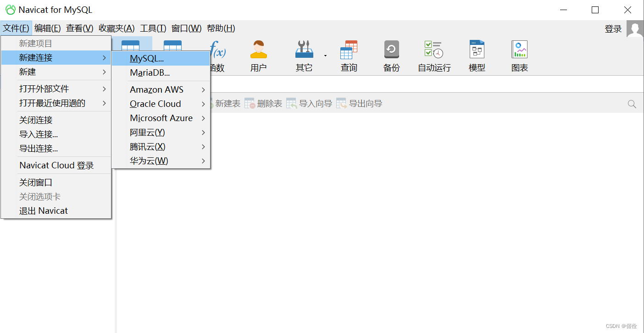Open the Query (查询) toolbar icon
Screen dimensions: 644x333
(x=349, y=56)
